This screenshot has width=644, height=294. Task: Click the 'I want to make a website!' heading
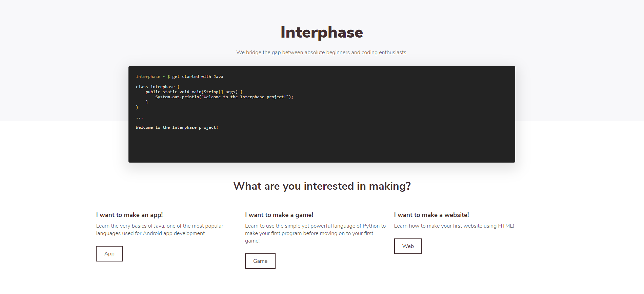click(431, 214)
